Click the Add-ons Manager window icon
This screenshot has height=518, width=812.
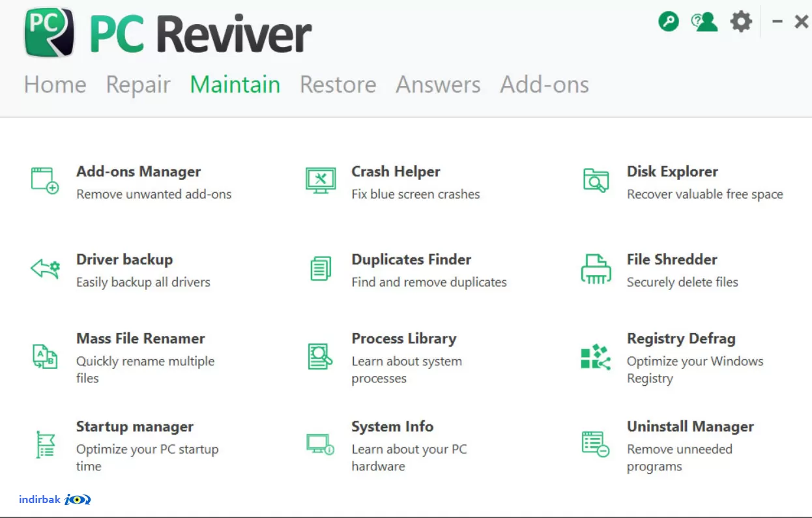(45, 180)
